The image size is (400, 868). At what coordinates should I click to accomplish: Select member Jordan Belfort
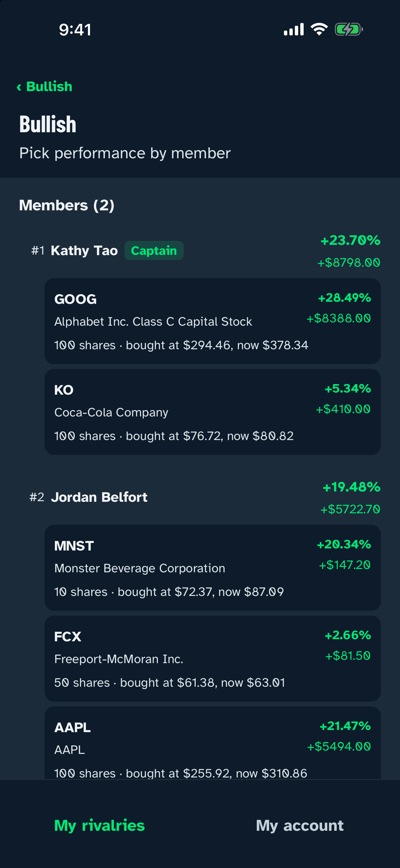[99, 497]
